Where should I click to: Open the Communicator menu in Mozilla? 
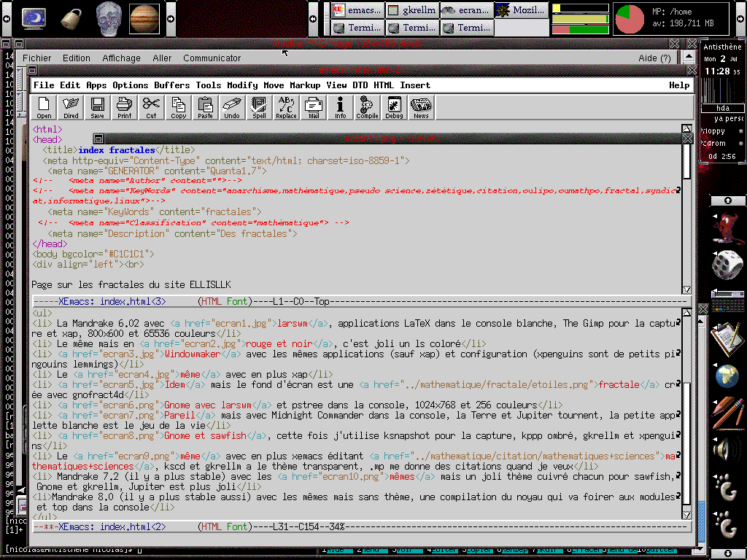(x=212, y=58)
